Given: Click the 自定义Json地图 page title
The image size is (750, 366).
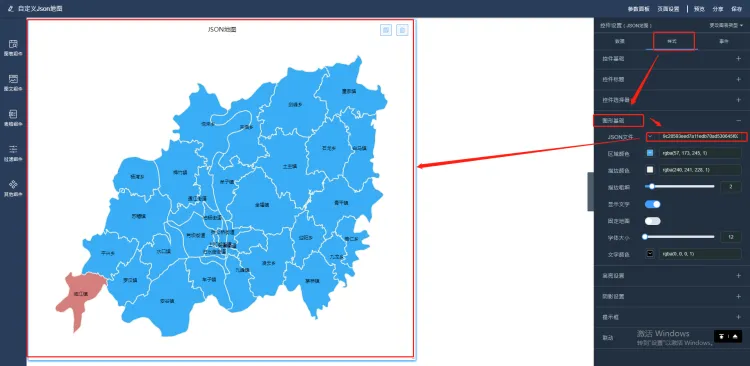Looking at the screenshot, I should [x=40, y=9].
